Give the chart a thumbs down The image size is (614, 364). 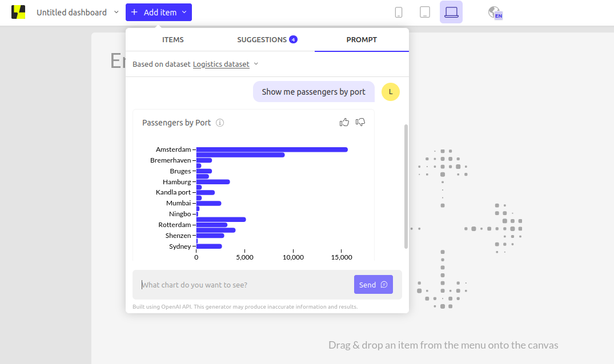point(360,122)
